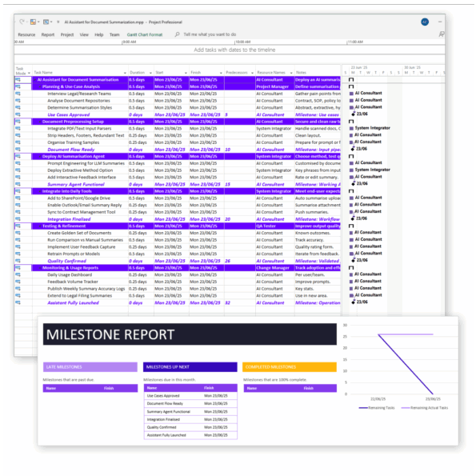Image resolution: width=476 pixels, height=476 pixels.
Task: Click summary bracket bar for Testing & Refinement in Gantt
Action: pyautogui.click(x=351, y=226)
